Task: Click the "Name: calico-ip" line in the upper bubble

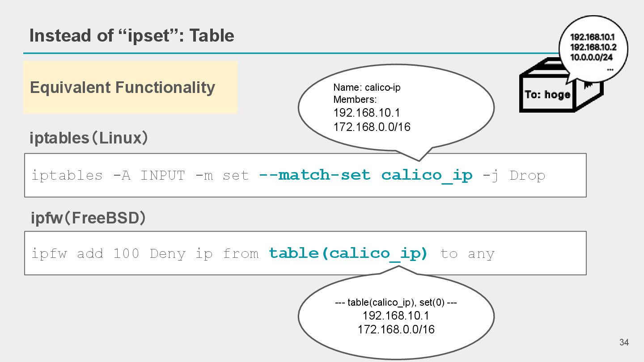Action: pos(367,88)
